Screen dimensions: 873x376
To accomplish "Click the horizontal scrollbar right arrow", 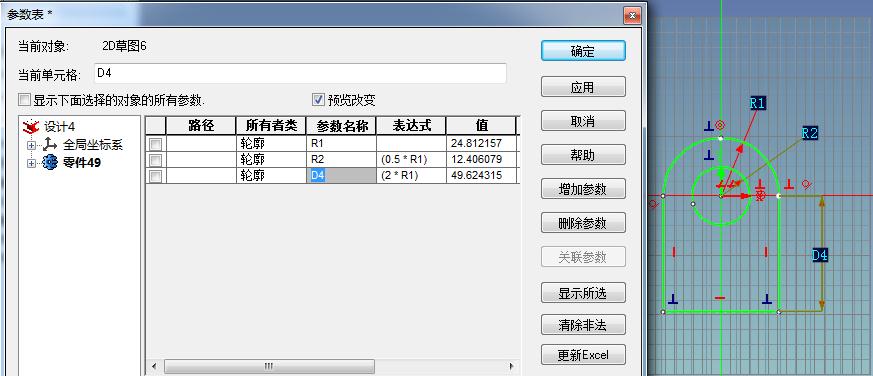I will pos(511,367).
